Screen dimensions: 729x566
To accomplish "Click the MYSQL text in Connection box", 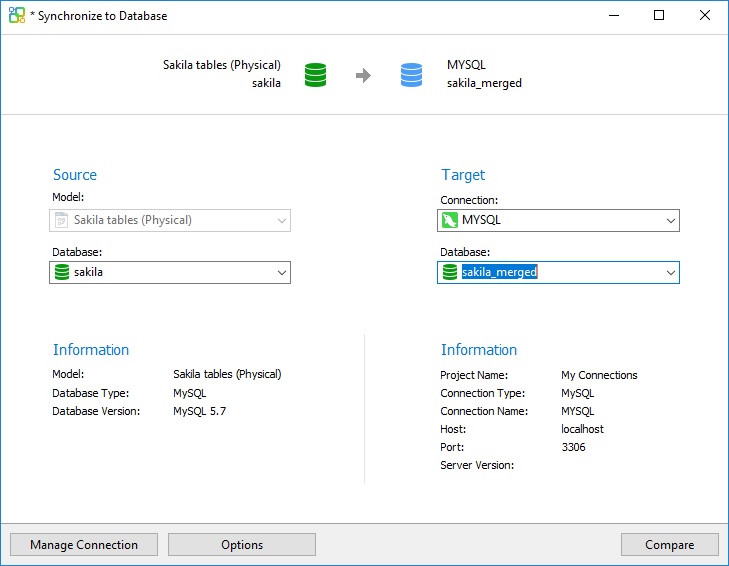I will coord(481,220).
